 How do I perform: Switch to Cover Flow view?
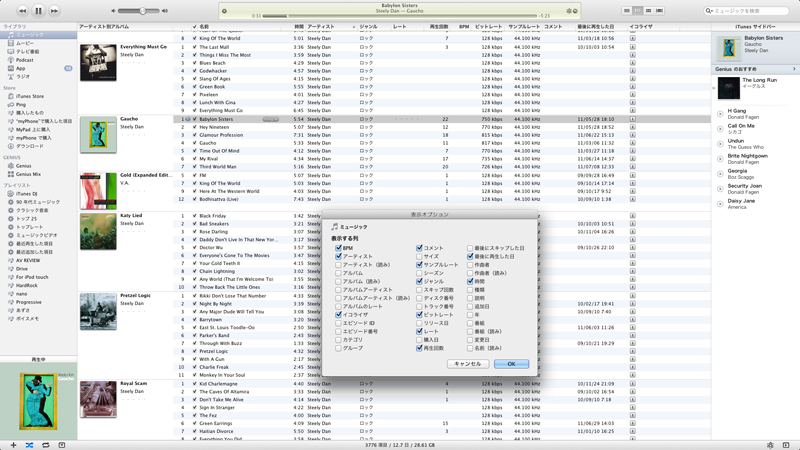tap(659, 11)
